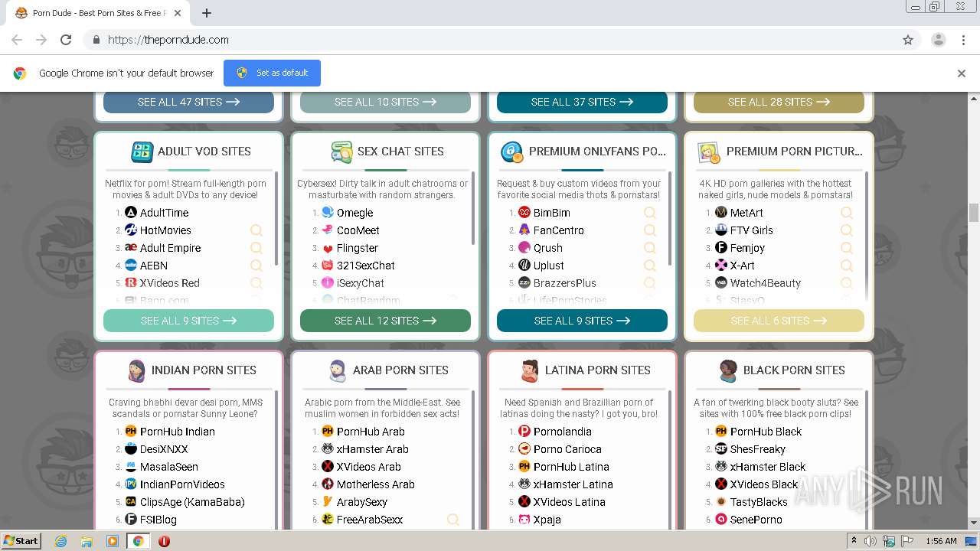Screen dimensions: 980x551
Task: Click the SEE ALL 37 SITES button
Action: click(582, 102)
